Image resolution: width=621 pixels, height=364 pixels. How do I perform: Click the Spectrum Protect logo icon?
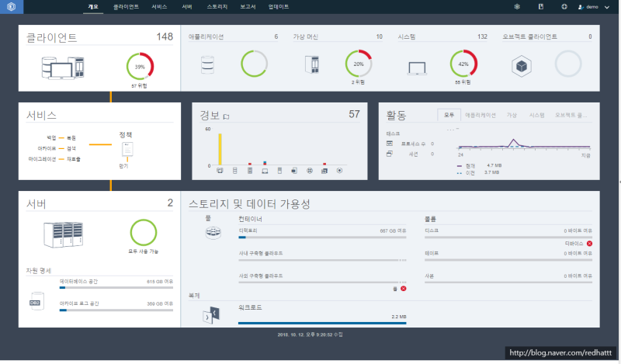(11, 7)
